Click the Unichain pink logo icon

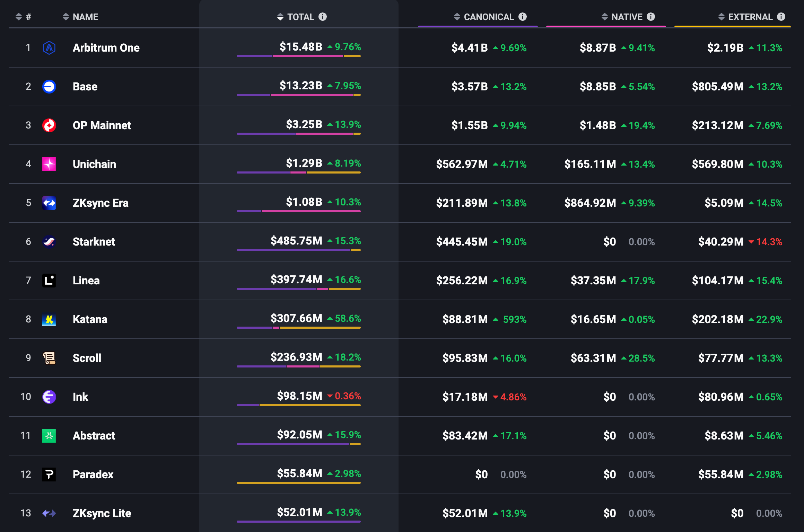[x=49, y=164]
